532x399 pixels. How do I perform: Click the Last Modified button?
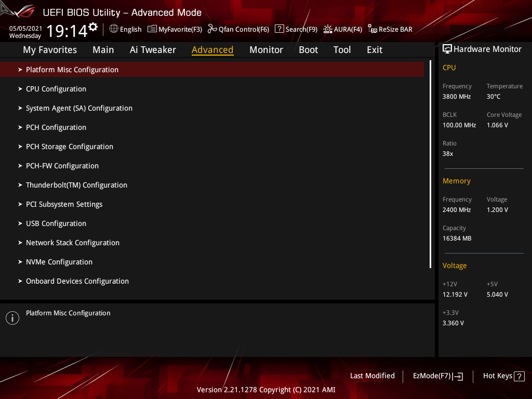[372, 376]
